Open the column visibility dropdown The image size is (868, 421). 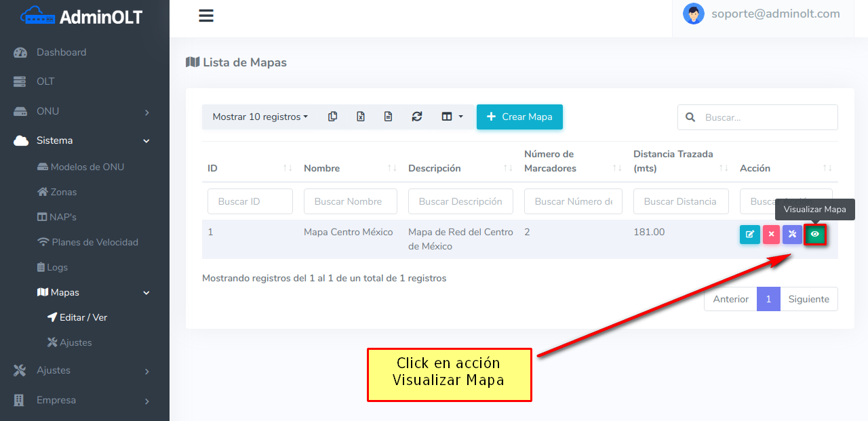452,117
